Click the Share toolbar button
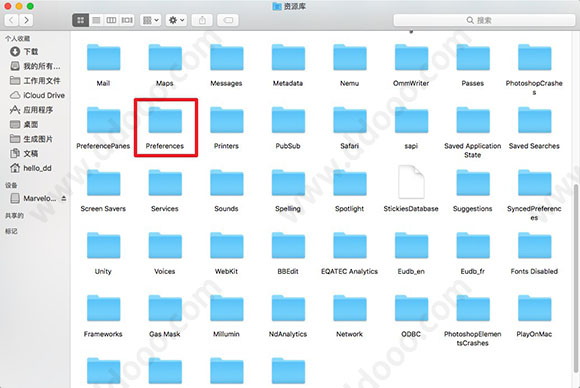The image size is (580, 388). coord(202,20)
